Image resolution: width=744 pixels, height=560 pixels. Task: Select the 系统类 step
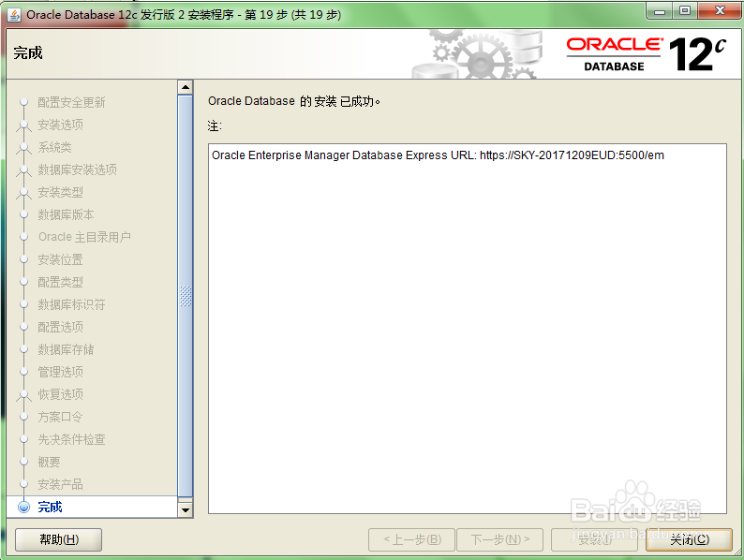(54, 147)
